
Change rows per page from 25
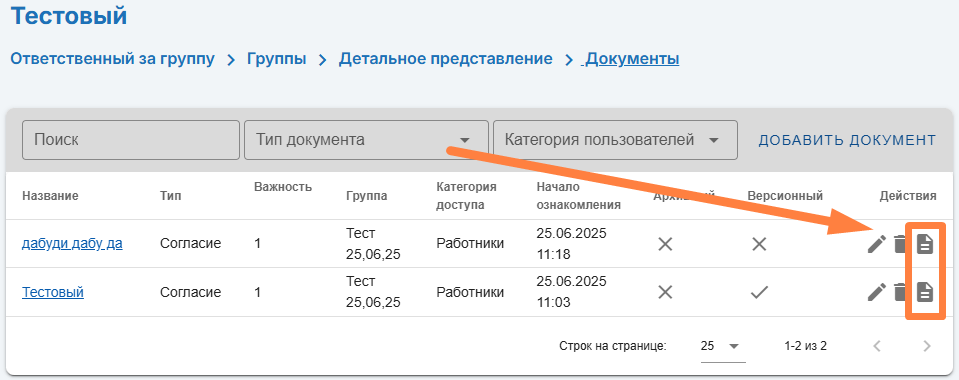[723, 346]
